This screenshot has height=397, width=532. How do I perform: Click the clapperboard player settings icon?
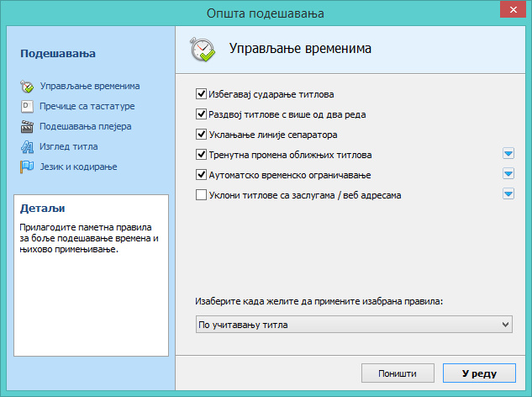(26, 126)
